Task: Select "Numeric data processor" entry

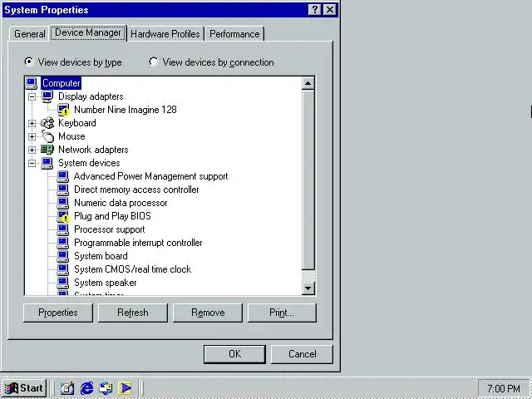Action: [121, 203]
